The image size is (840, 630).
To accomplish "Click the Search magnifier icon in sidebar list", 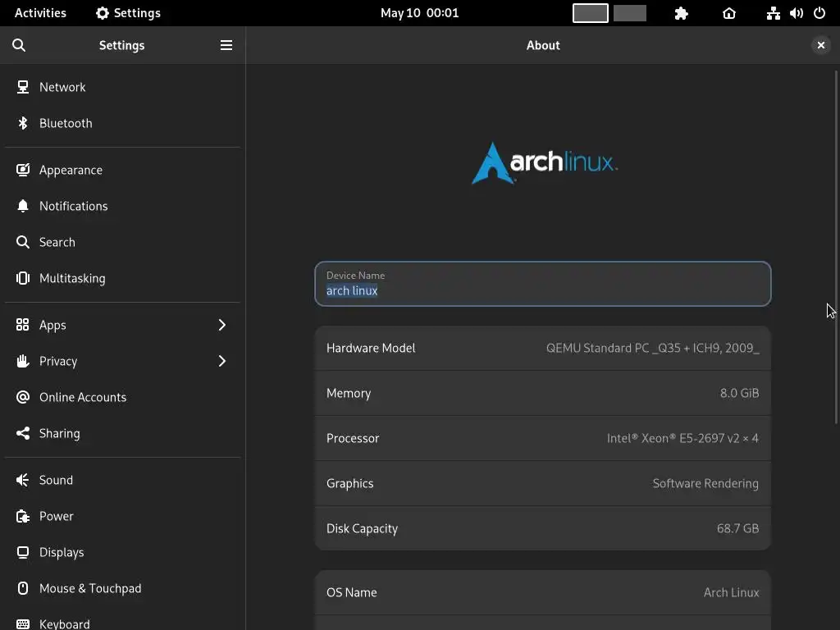I will (x=22, y=242).
